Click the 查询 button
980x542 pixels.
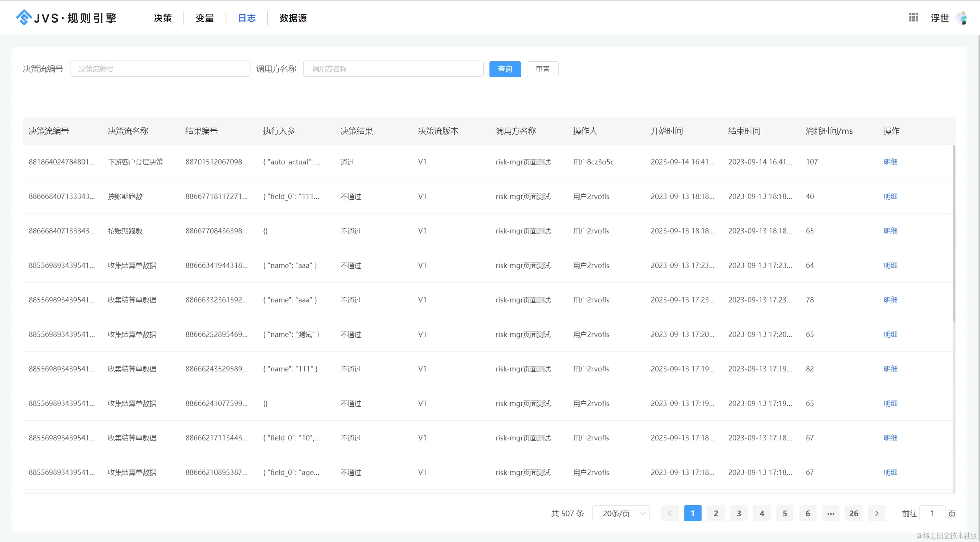tap(505, 69)
